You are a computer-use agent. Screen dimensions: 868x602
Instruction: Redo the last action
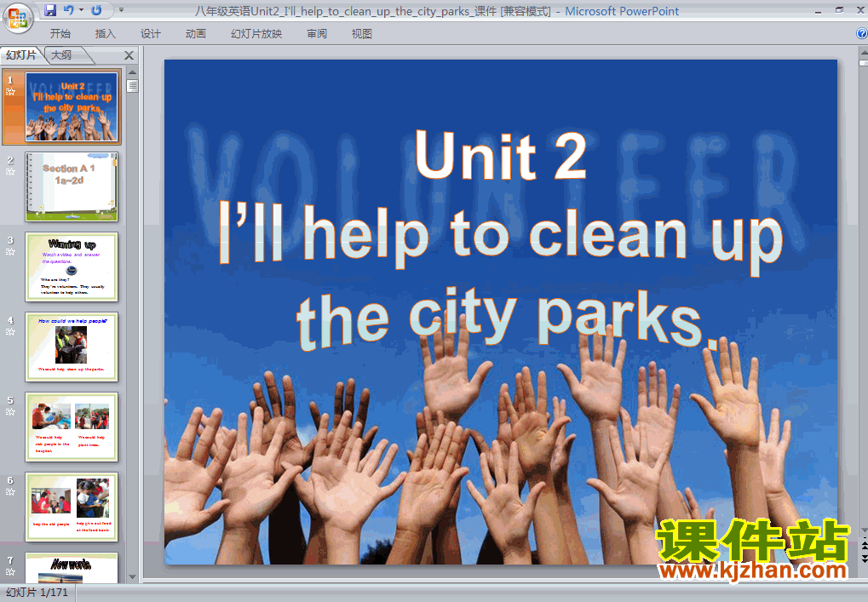point(96,10)
